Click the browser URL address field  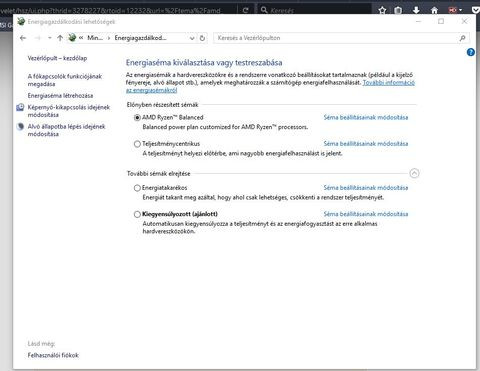tap(117, 10)
